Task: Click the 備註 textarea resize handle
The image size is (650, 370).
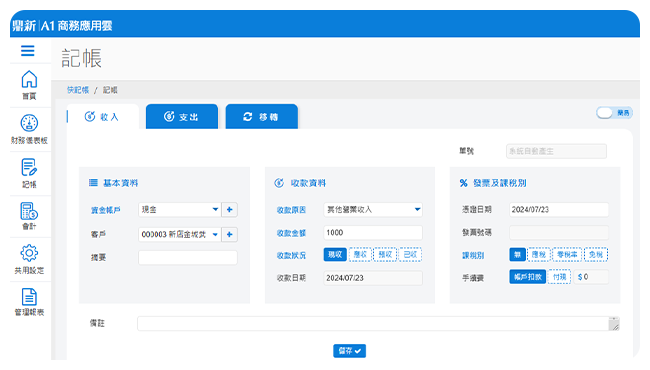Action: point(616,327)
